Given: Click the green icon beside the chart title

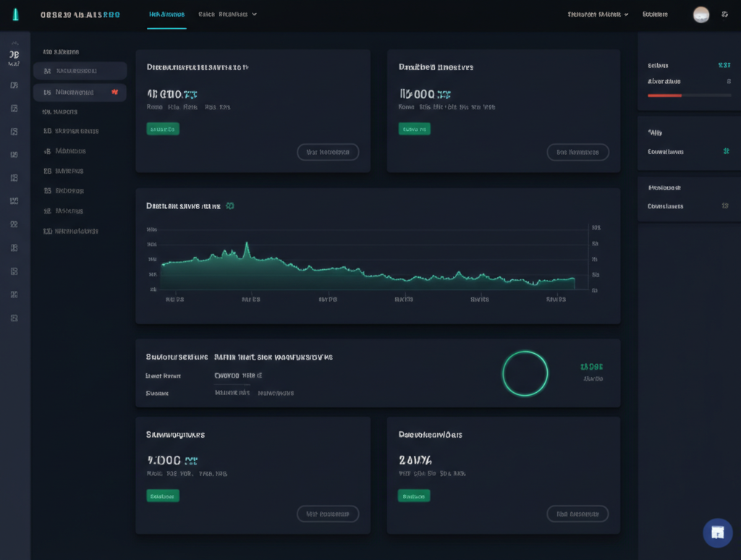Looking at the screenshot, I should [230, 205].
